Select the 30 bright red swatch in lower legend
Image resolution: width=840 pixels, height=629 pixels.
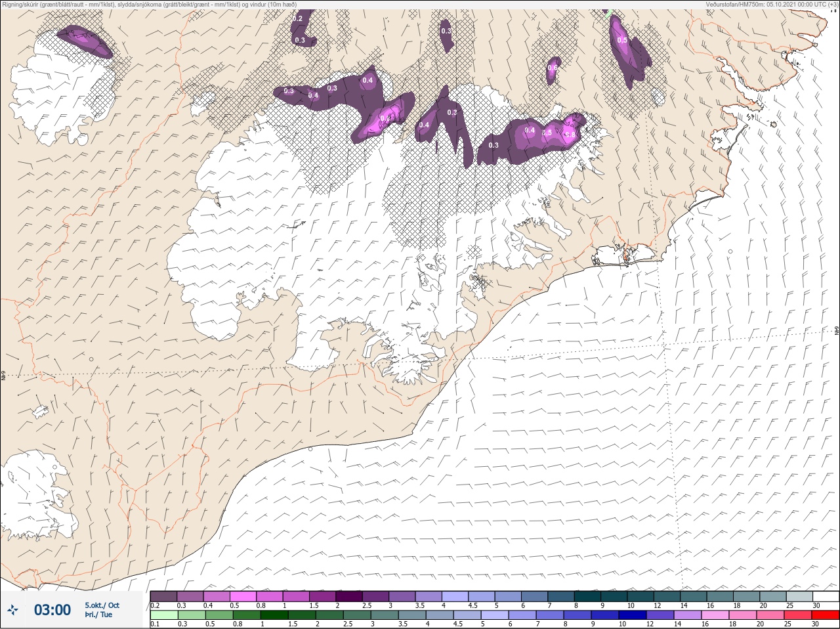point(825,615)
